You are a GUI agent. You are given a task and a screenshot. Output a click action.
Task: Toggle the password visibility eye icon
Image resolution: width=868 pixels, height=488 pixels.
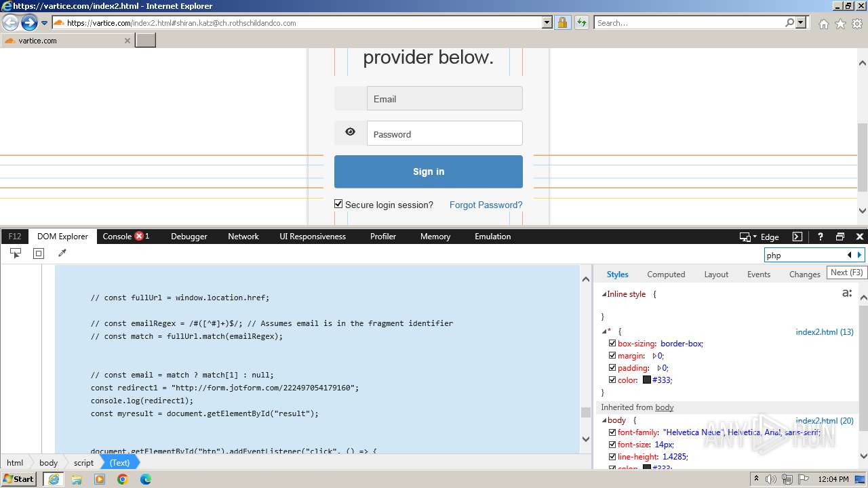[350, 132]
